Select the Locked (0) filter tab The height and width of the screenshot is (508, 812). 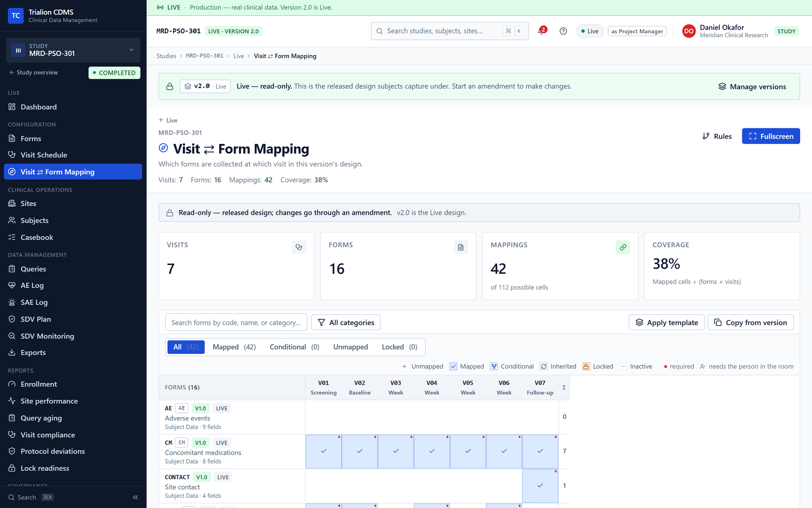(399, 347)
